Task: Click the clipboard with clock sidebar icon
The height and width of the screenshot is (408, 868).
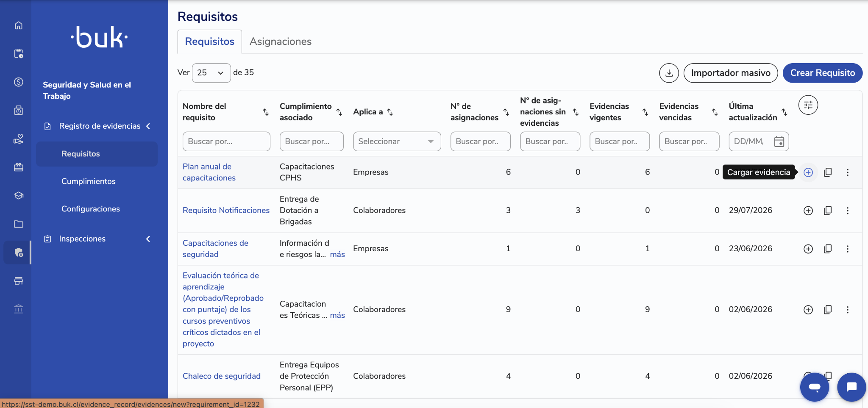Action: pyautogui.click(x=19, y=54)
